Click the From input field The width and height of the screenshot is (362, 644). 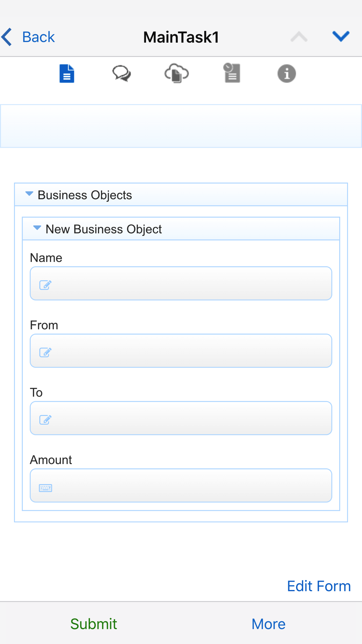pos(181,351)
